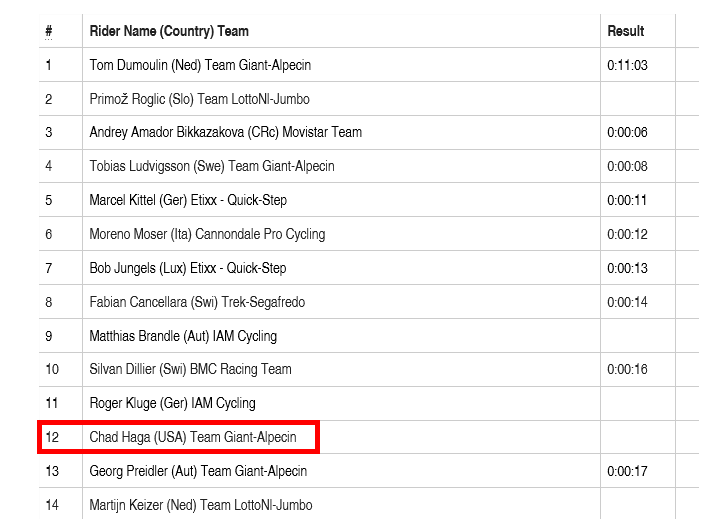
Task: Click the 0:00:06 result for Amador
Action: tap(627, 132)
